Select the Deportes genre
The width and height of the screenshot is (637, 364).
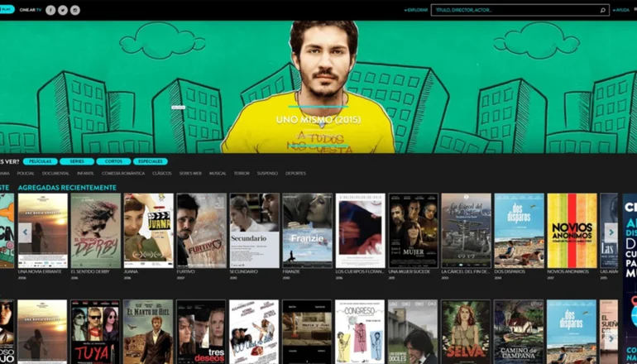(x=295, y=174)
